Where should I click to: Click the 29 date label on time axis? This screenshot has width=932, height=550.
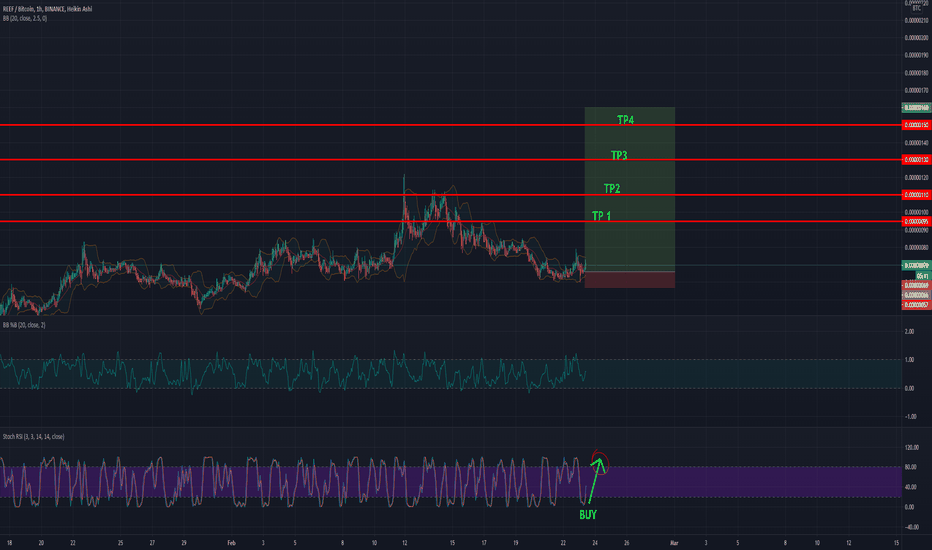[x=184, y=543]
